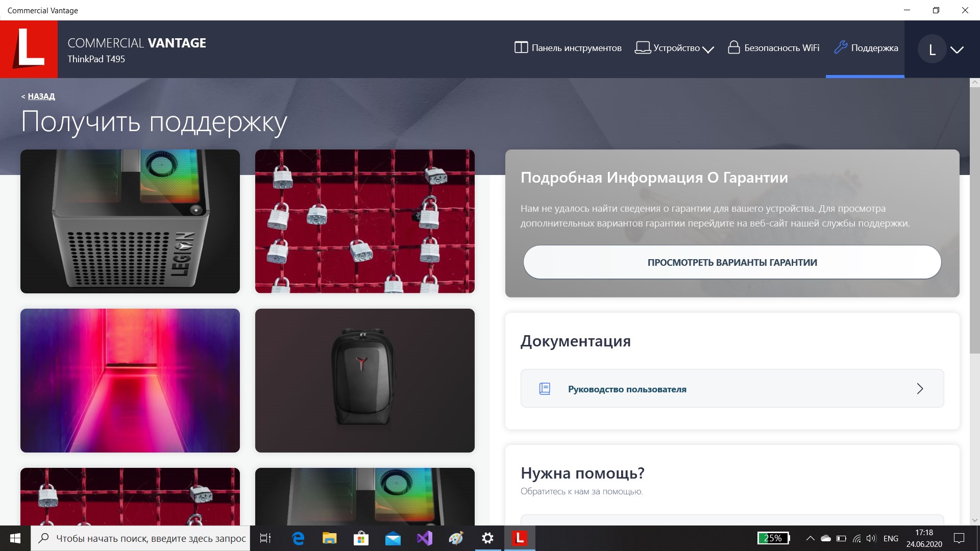The height and width of the screenshot is (551, 980).
Task: Expand the Руководство пользователя chevron arrow
Action: pos(920,389)
